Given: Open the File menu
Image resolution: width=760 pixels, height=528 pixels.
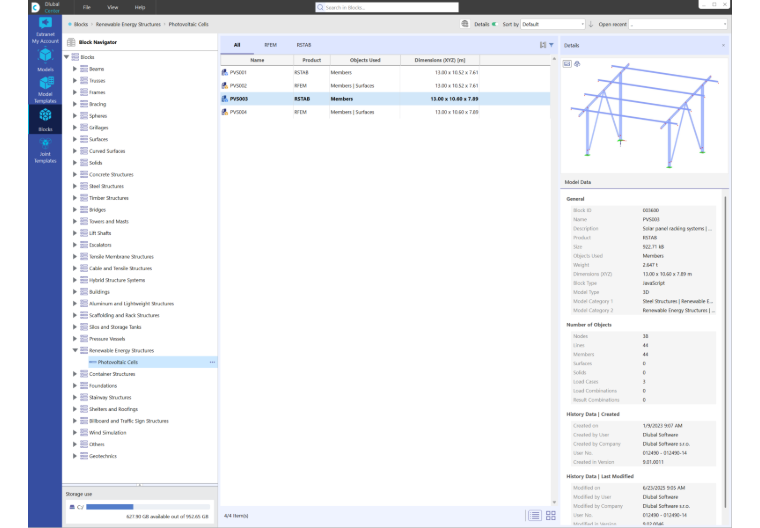Looking at the screenshot, I should [87, 7].
